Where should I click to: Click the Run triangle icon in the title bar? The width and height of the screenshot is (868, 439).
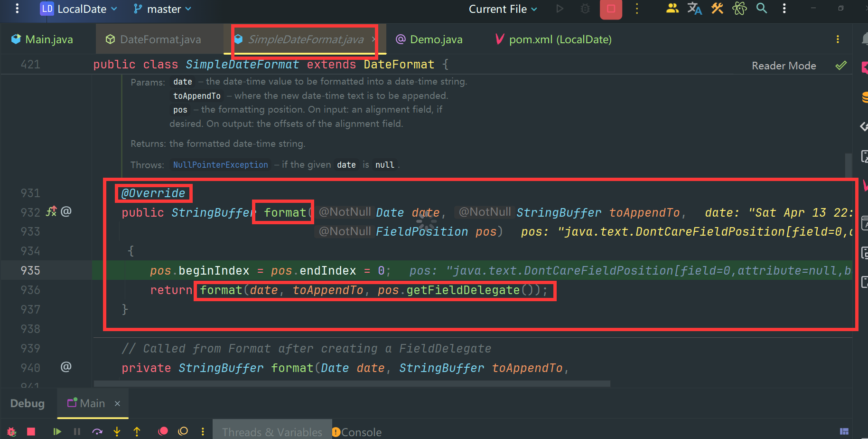pos(560,9)
